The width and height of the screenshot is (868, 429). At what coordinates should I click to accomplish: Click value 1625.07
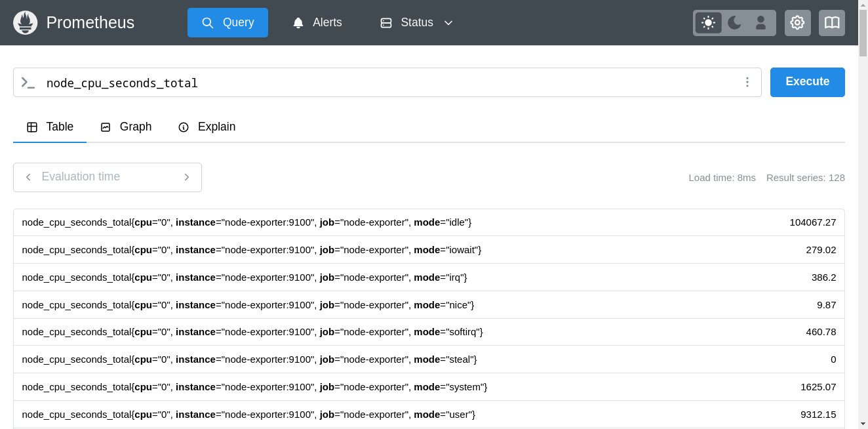click(818, 387)
